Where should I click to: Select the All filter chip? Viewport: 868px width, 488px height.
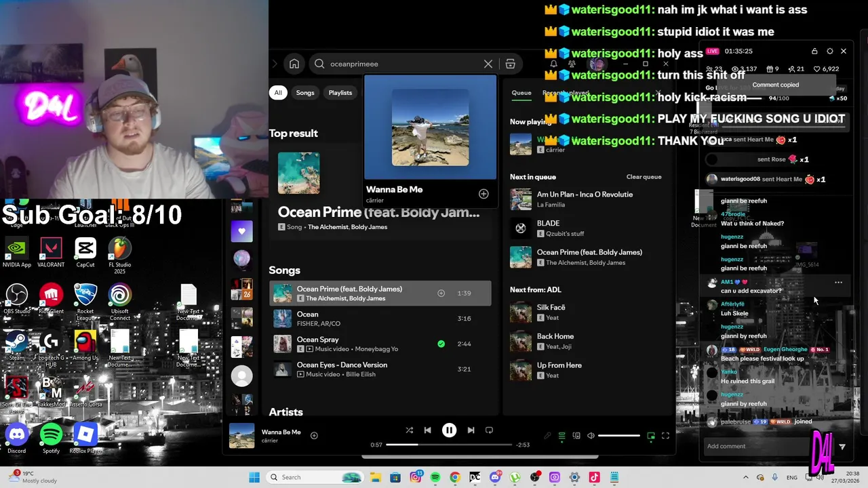(277, 93)
